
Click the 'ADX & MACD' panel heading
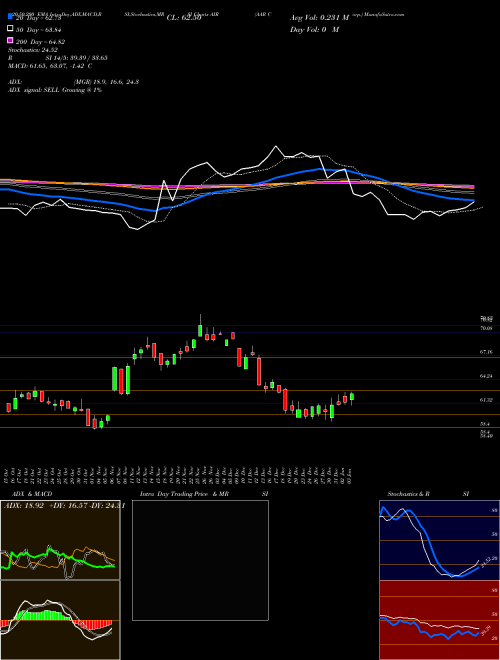tap(32, 494)
